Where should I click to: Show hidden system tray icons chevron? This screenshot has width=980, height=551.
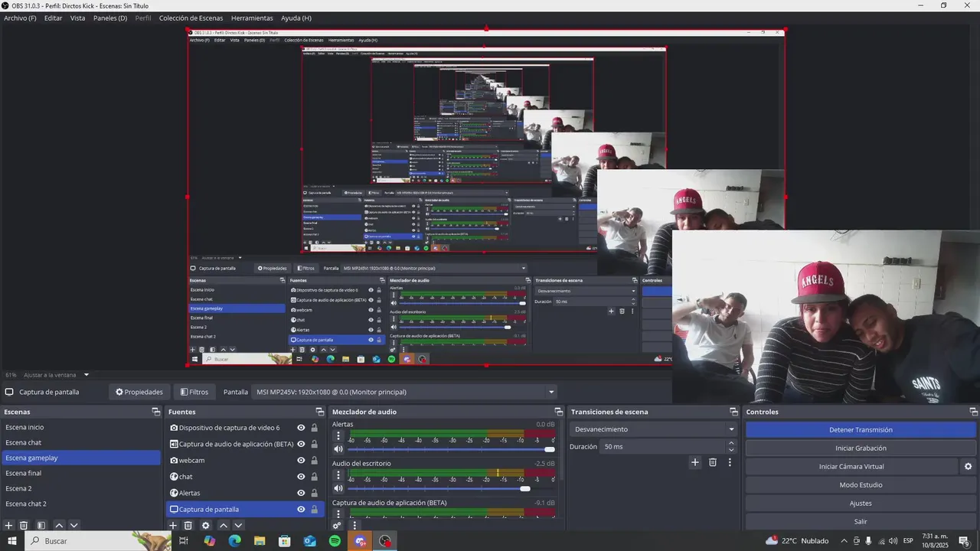(843, 541)
